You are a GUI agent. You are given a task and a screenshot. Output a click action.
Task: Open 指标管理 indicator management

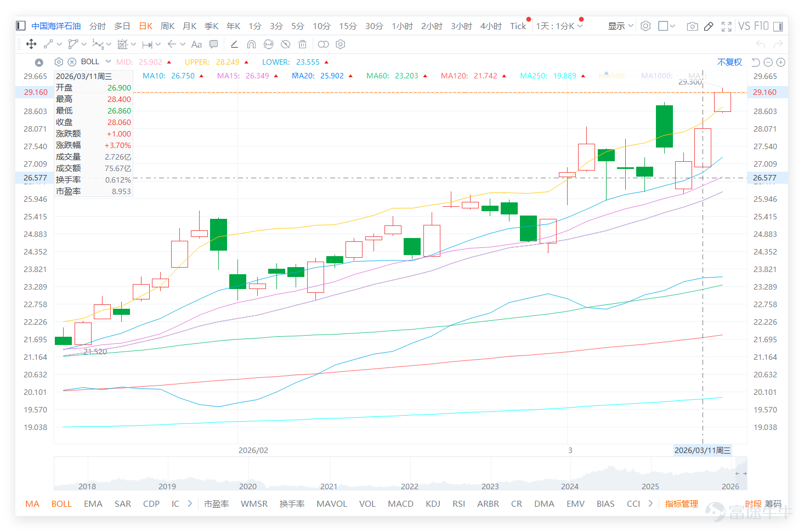pos(681,503)
